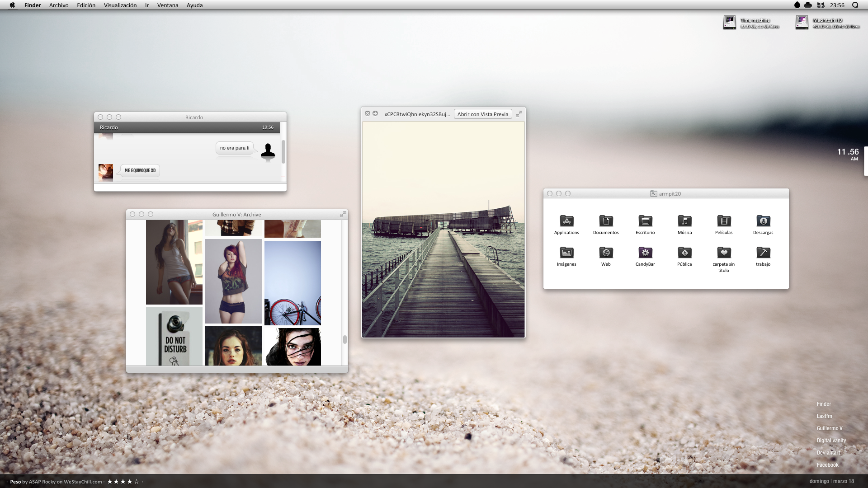Click the Ricardo contact header bar
Image resolution: width=868 pixels, height=488 pixels.
pos(187,127)
